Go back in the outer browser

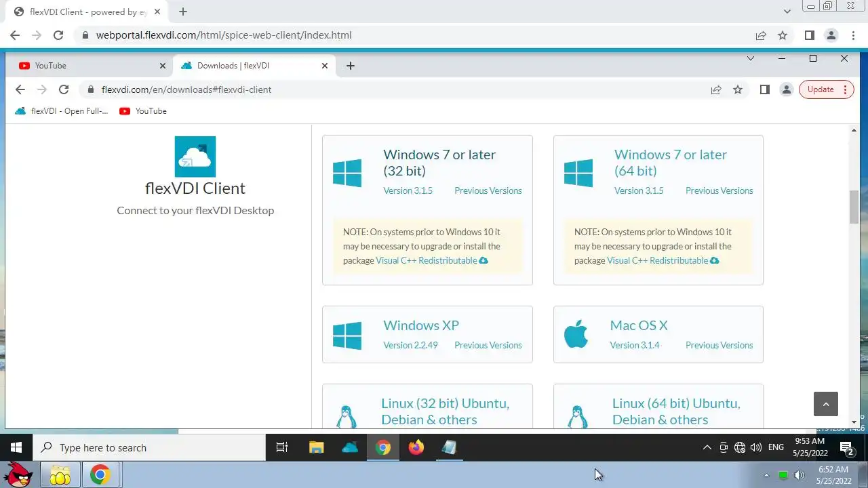pyautogui.click(x=15, y=35)
